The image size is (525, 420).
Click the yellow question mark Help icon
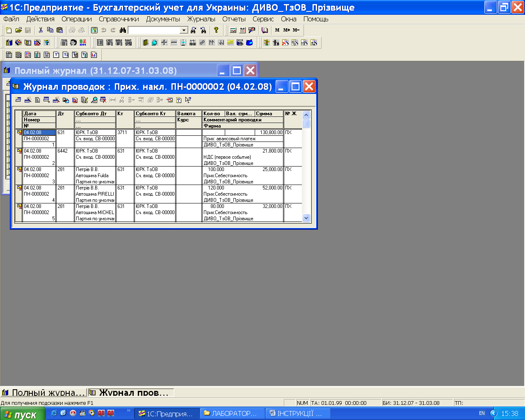pyautogui.click(x=216, y=30)
